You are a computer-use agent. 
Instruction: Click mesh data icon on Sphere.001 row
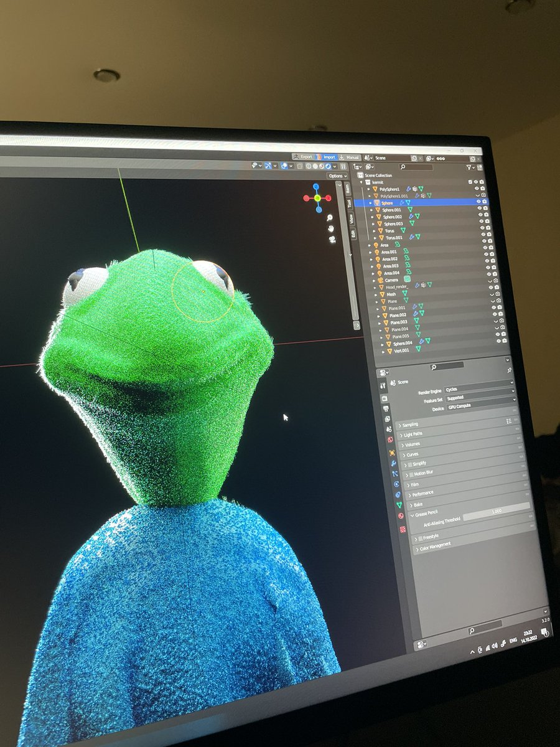pyautogui.click(x=410, y=209)
